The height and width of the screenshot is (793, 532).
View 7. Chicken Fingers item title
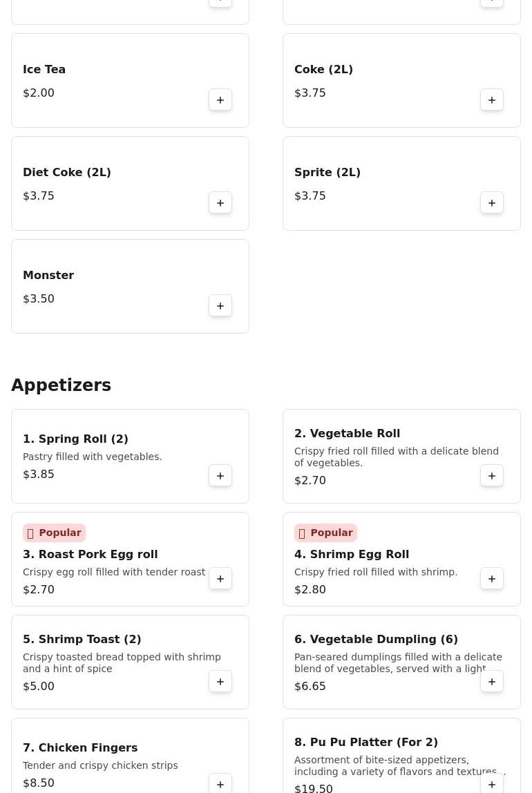tap(80, 747)
